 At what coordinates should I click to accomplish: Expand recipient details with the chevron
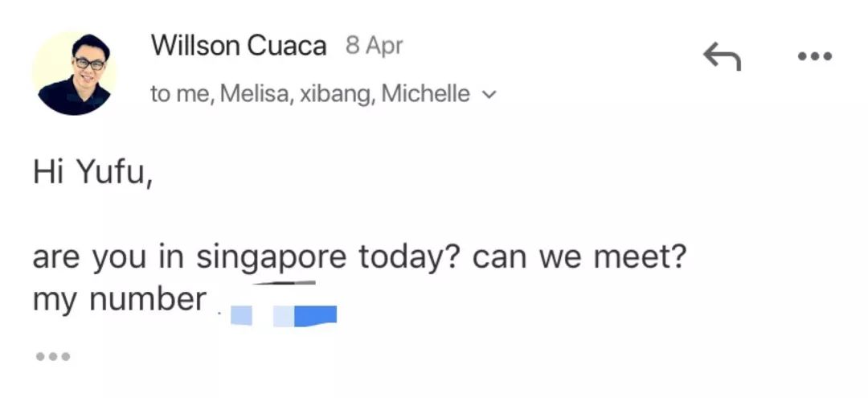pyautogui.click(x=489, y=96)
